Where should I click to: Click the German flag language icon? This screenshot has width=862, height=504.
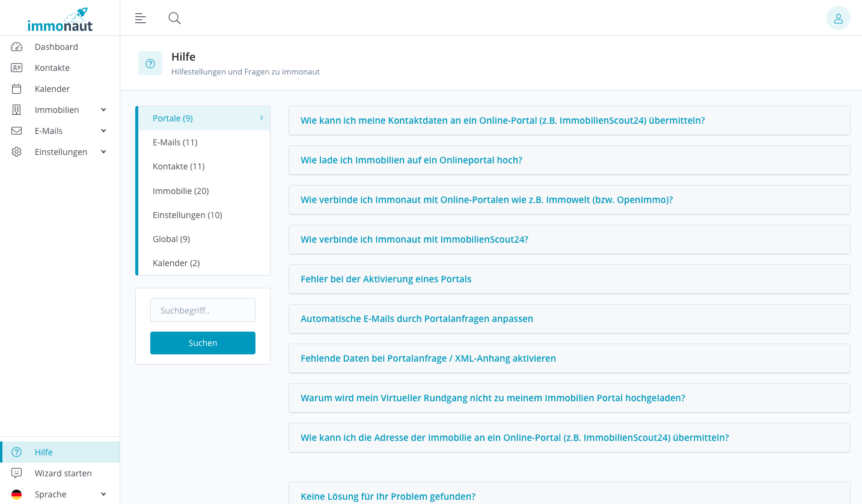(x=16, y=494)
